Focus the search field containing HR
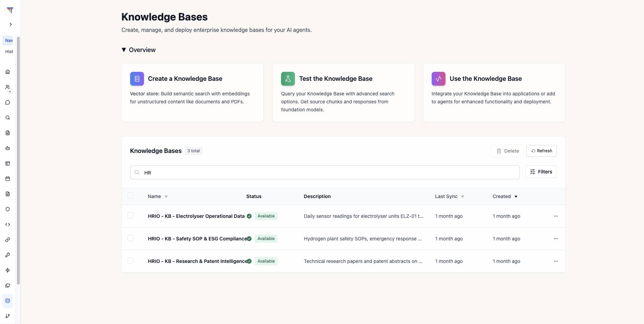644x324 pixels. (x=325, y=172)
